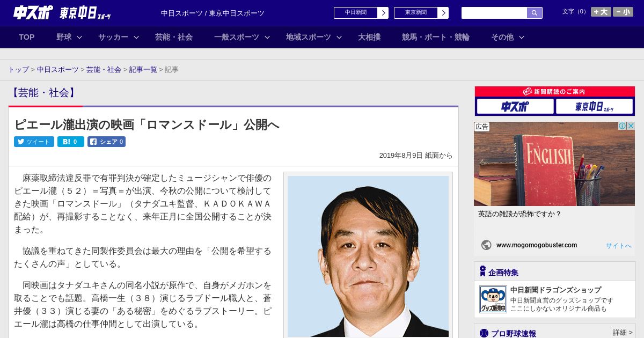Click the 記事一覧 breadcrumb link
Viewport: 644px width, 338px height.
tap(143, 70)
